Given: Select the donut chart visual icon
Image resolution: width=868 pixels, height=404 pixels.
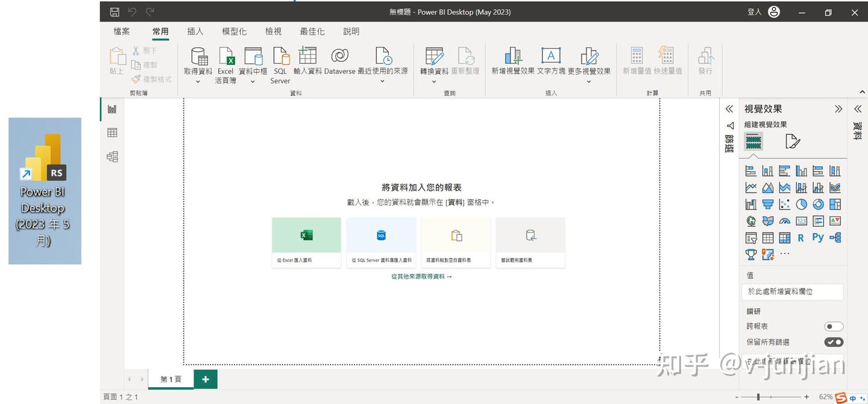Looking at the screenshot, I should click(x=818, y=204).
